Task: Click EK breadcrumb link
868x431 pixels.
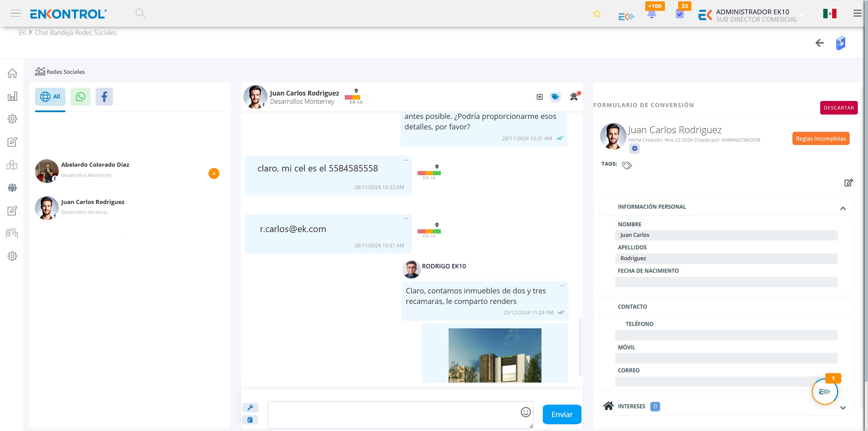Action: point(22,33)
